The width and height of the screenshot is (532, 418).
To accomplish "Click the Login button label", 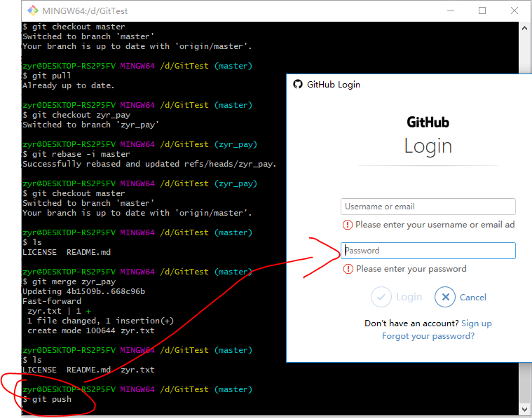I will pyautogui.click(x=409, y=297).
